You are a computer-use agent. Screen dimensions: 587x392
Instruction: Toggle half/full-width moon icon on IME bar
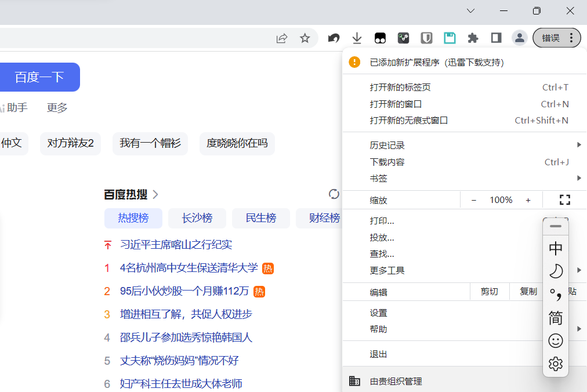[556, 271]
